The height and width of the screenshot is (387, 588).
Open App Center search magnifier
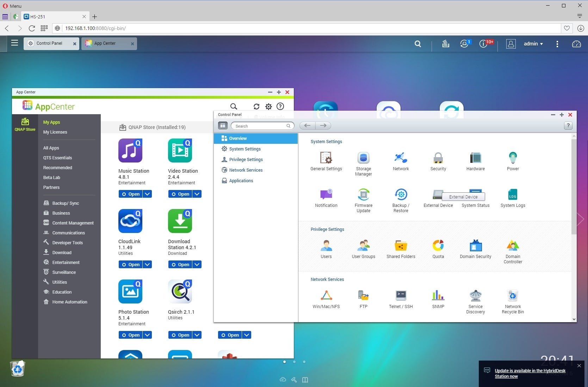pos(234,106)
